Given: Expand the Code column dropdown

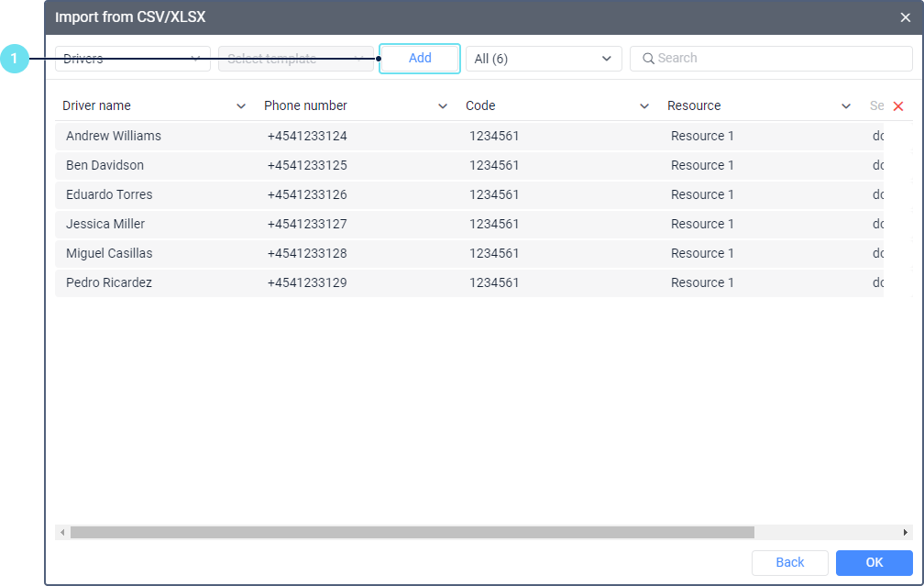Looking at the screenshot, I should 644,106.
